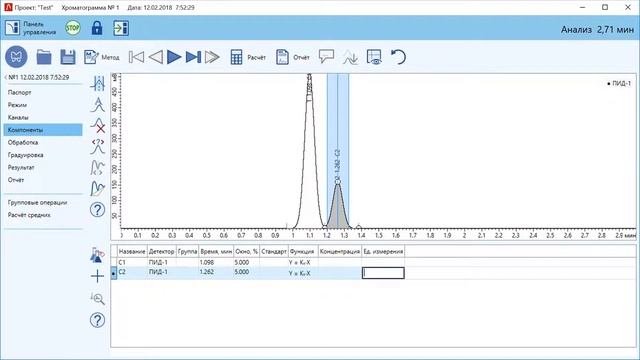Open the control panel (Панель управления)
640x360 pixels.
(x=30, y=28)
